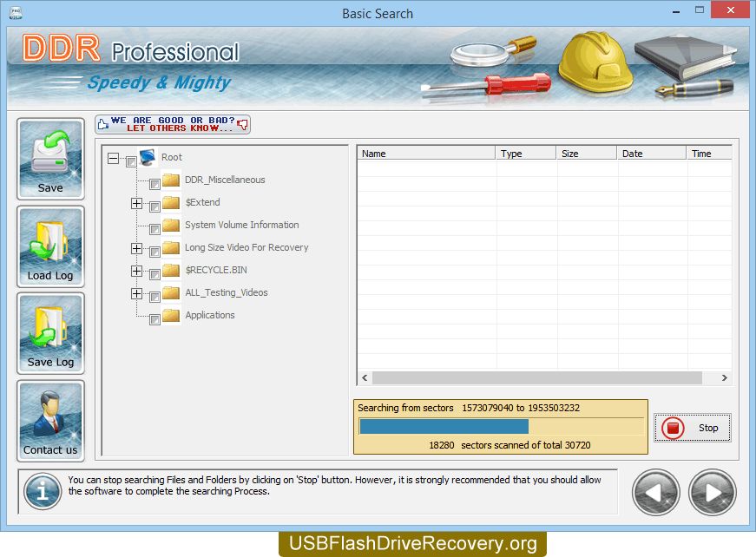Sort by the Time column header
Viewport: 756px width, 557px height.
(x=709, y=154)
